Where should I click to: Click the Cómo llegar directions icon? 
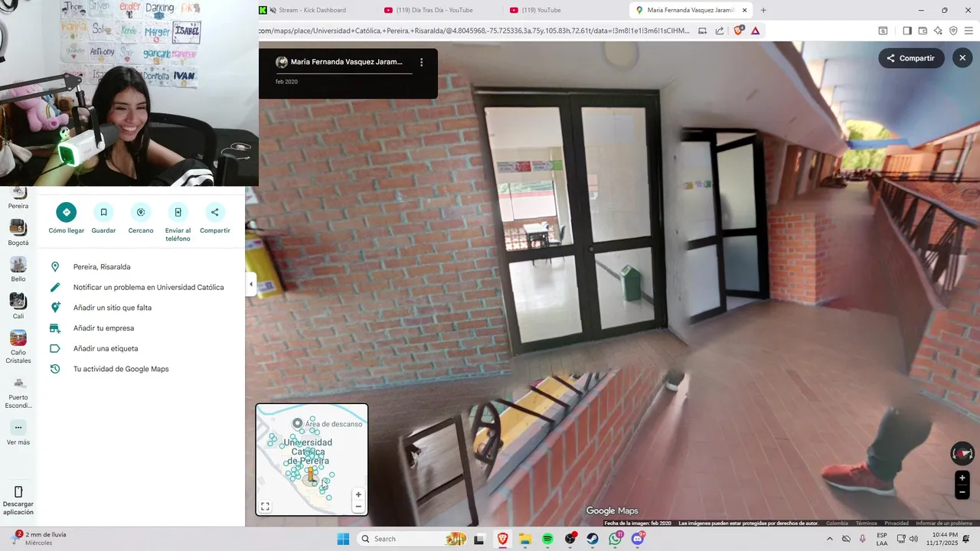(66, 212)
